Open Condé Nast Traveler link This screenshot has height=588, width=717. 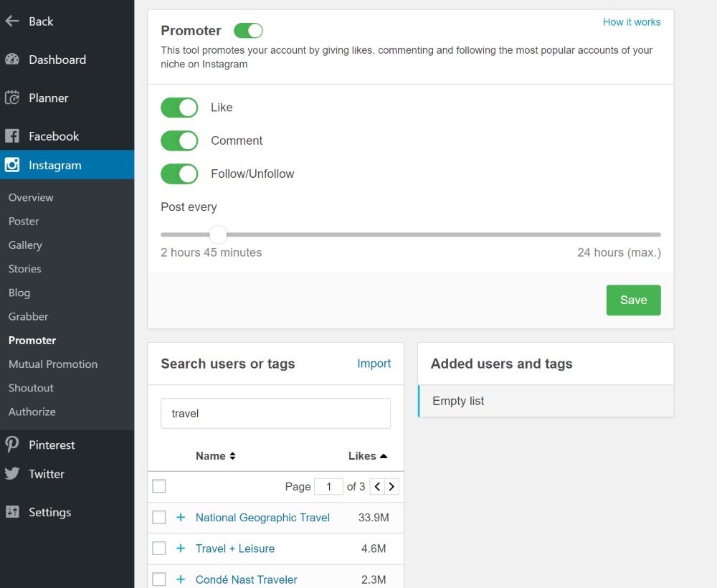coord(247,579)
